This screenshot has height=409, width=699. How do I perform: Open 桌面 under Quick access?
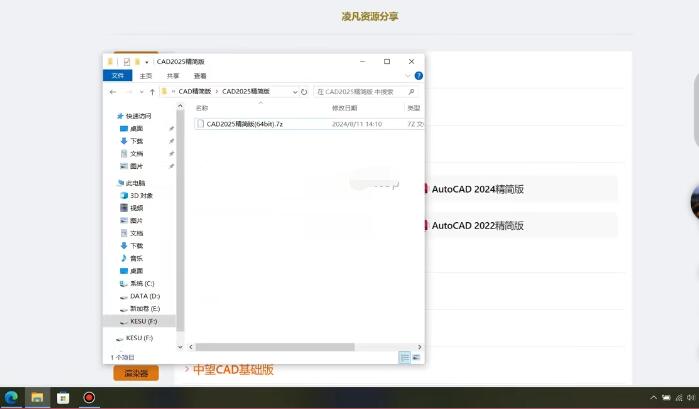[x=136, y=128]
